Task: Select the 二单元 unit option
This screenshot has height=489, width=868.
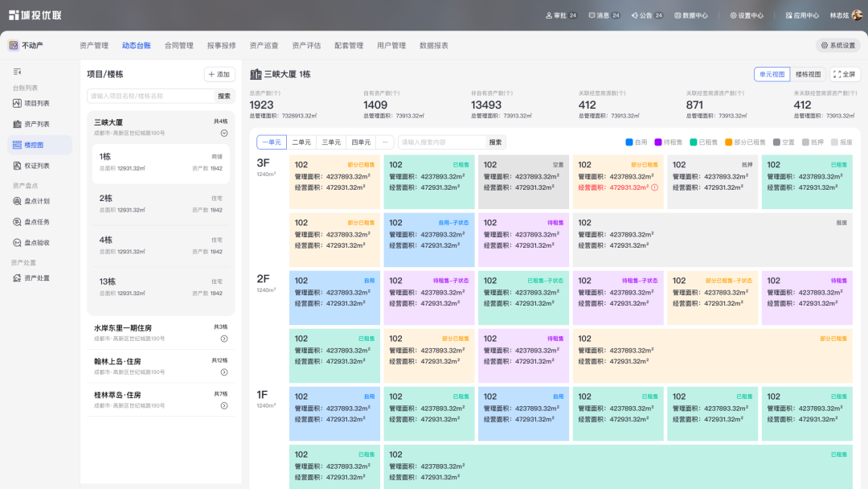Action: point(301,142)
